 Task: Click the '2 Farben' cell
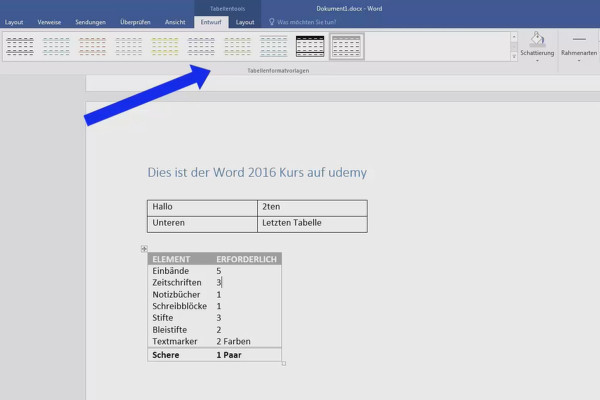pos(233,341)
